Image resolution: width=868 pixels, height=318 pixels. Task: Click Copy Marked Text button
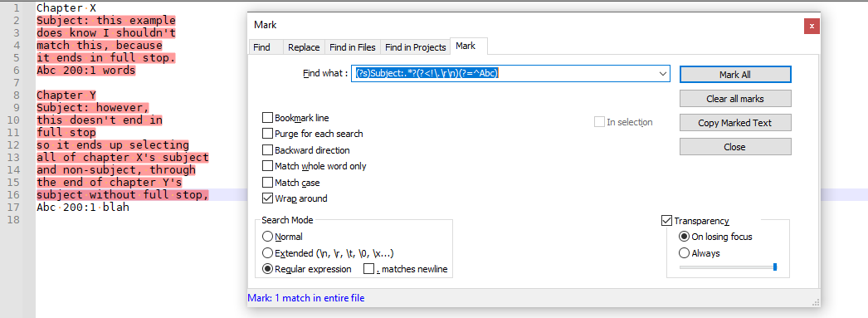tap(735, 122)
